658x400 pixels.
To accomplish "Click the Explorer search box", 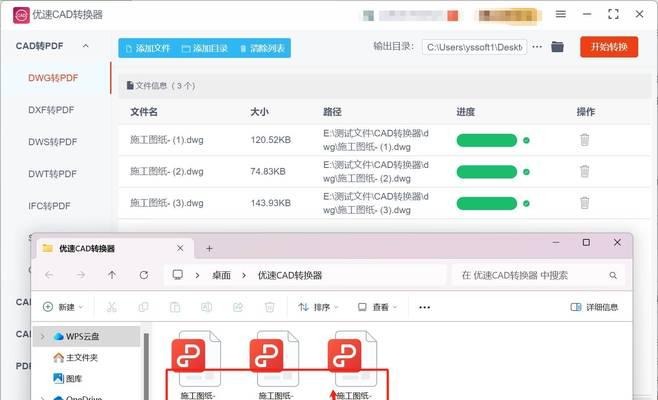I will (x=539, y=275).
